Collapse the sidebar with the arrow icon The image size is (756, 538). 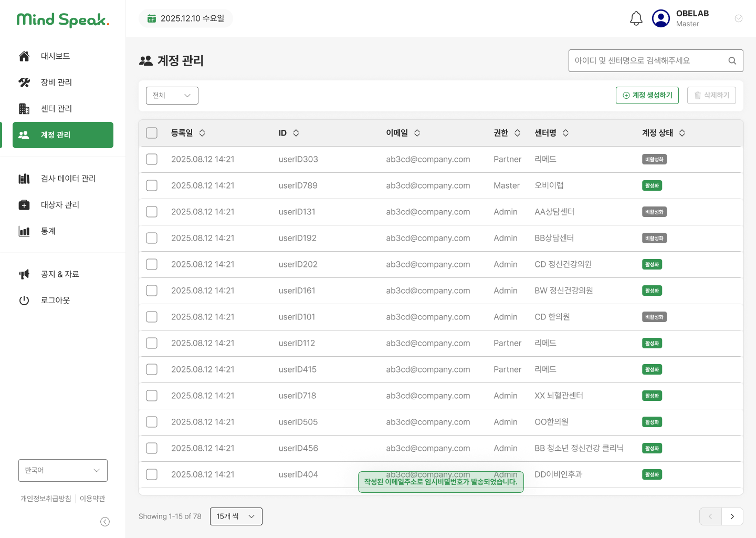(x=105, y=522)
